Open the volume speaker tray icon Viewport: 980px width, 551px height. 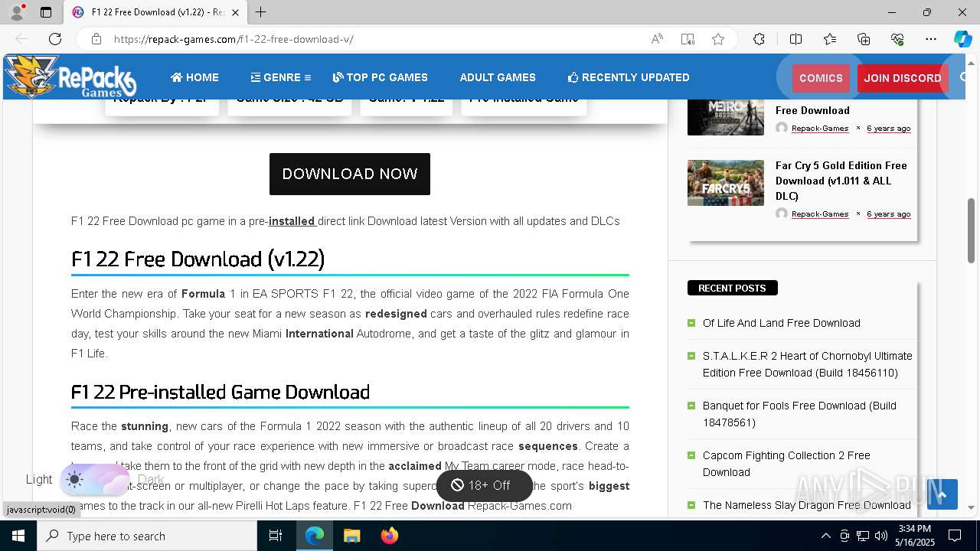[x=881, y=536]
